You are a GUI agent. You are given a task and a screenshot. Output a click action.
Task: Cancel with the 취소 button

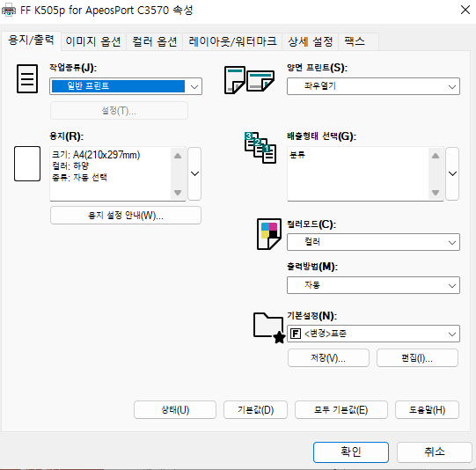coord(435,452)
